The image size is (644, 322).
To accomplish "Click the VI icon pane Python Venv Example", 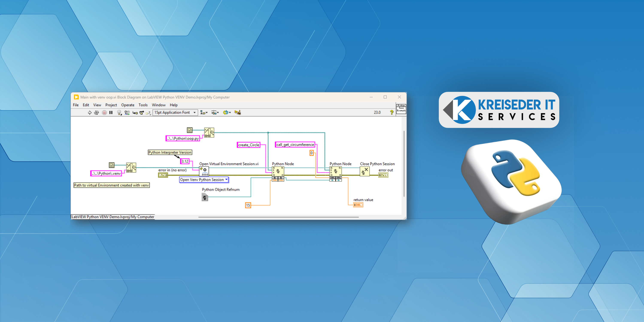I will coord(401,109).
